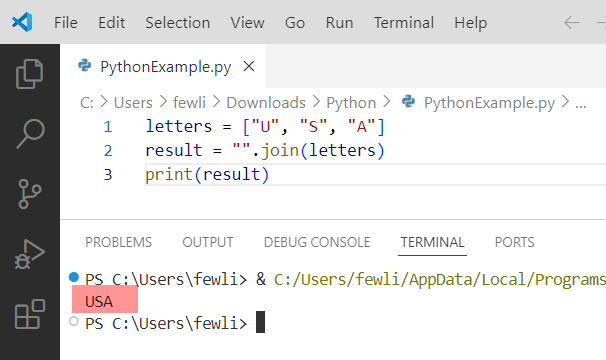The image size is (606, 360).
Task: Click the Go Back arrow in title bar
Action: pos(572,22)
